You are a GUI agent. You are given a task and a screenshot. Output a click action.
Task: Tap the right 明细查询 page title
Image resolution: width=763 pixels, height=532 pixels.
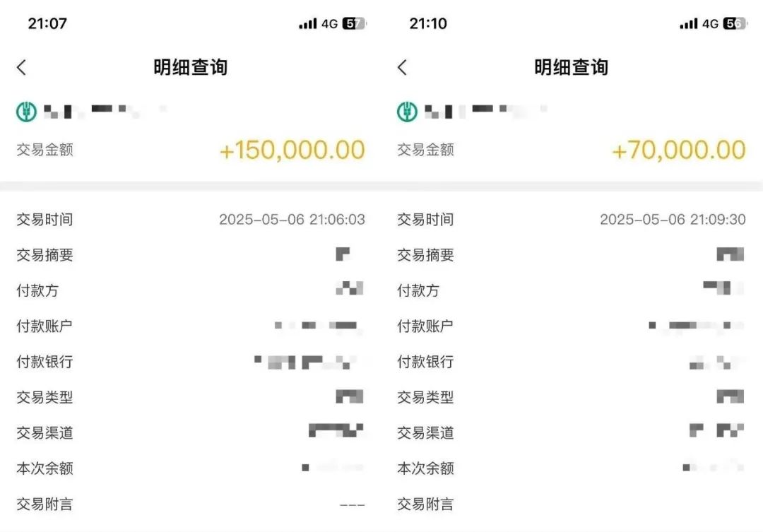pos(571,67)
